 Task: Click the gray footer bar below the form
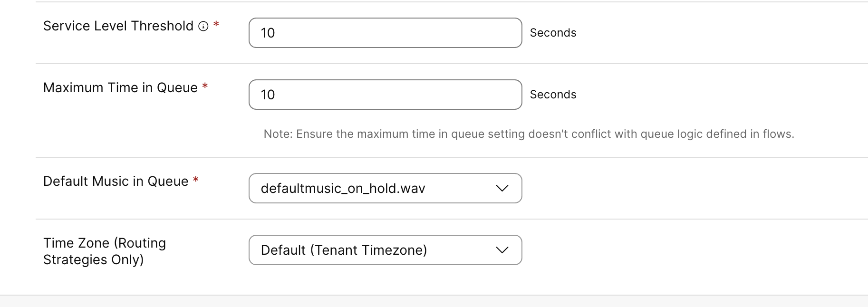click(434, 301)
